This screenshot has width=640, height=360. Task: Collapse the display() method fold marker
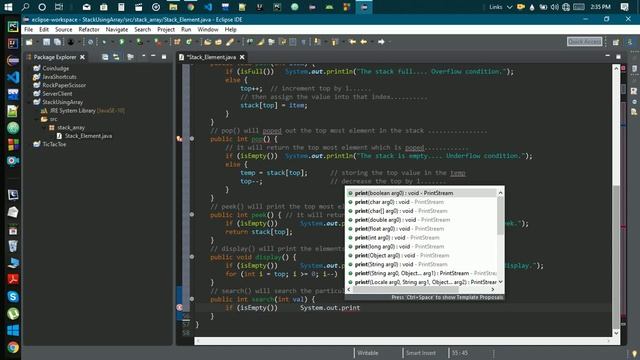[192, 257]
